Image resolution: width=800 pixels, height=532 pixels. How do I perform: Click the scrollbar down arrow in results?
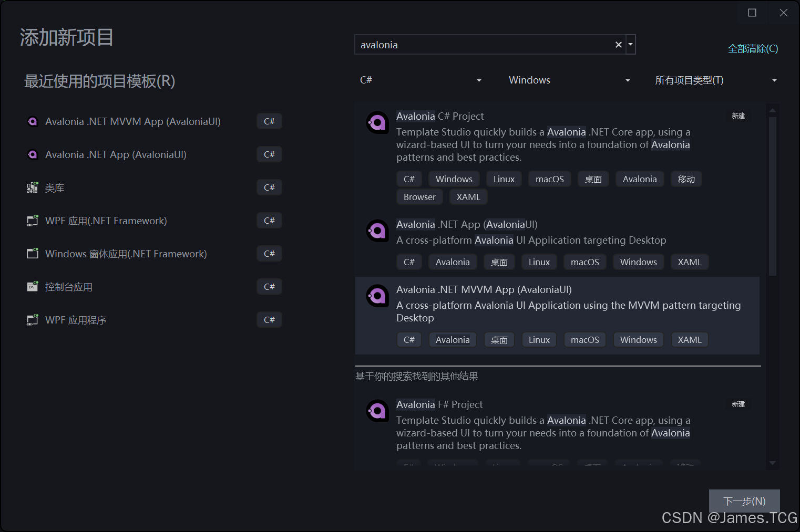pyautogui.click(x=772, y=463)
